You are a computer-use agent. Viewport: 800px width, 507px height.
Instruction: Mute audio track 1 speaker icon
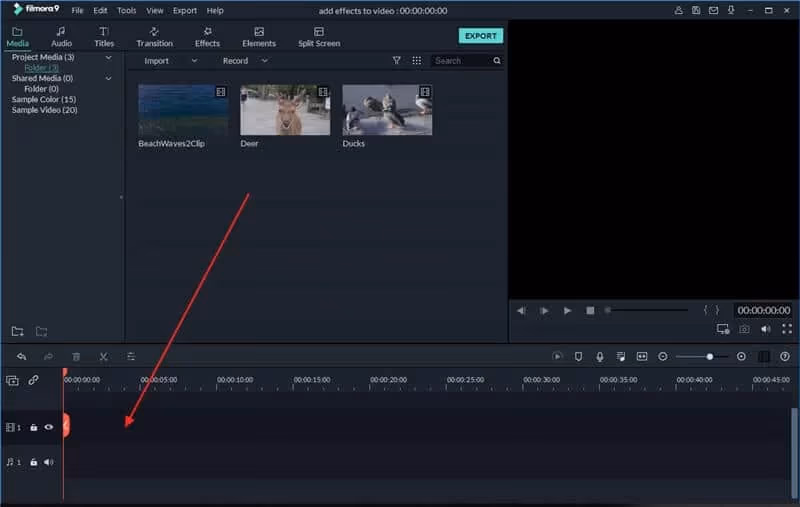[48, 462]
